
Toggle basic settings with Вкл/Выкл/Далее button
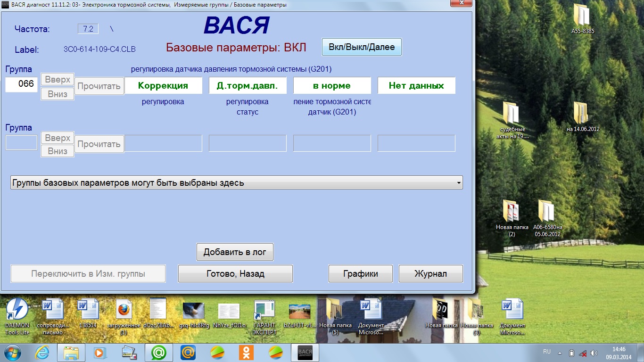(362, 47)
